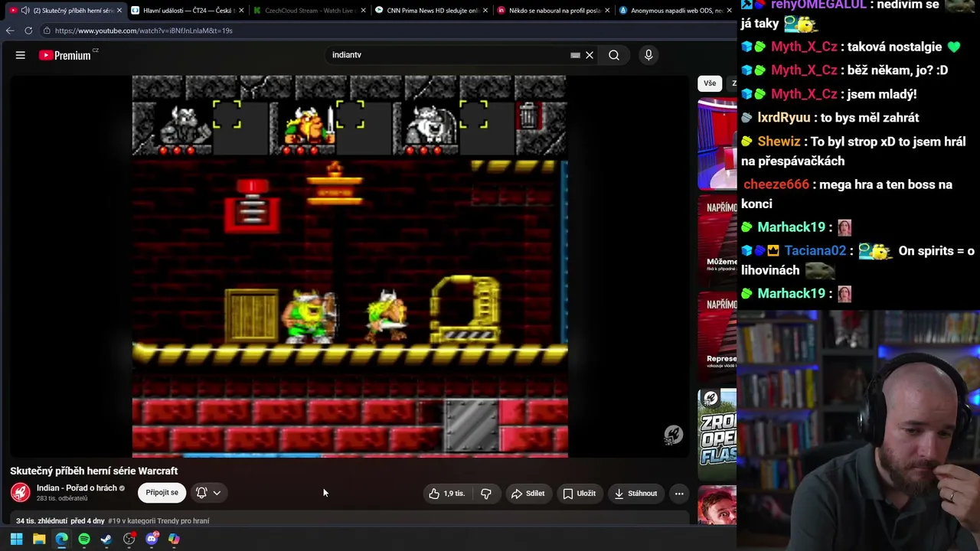This screenshot has width=980, height=551.
Task: Start voice search with the microphone
Action: click(x=648, y=55)
